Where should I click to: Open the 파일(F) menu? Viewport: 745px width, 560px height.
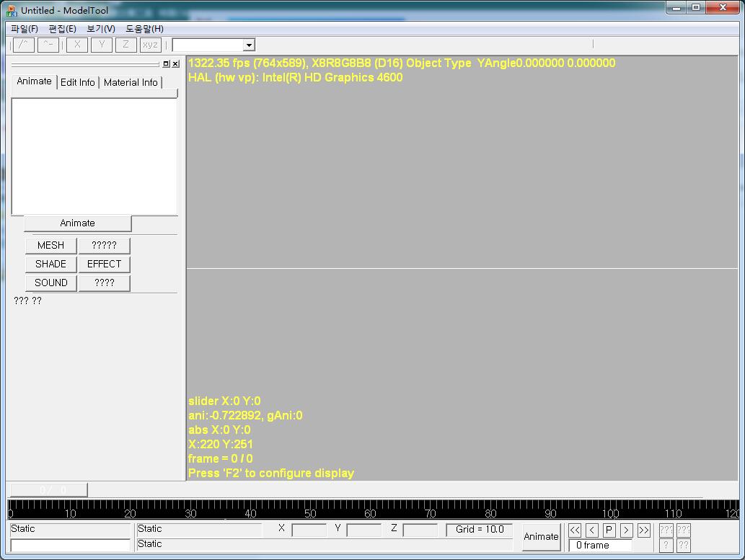point(25,29)
